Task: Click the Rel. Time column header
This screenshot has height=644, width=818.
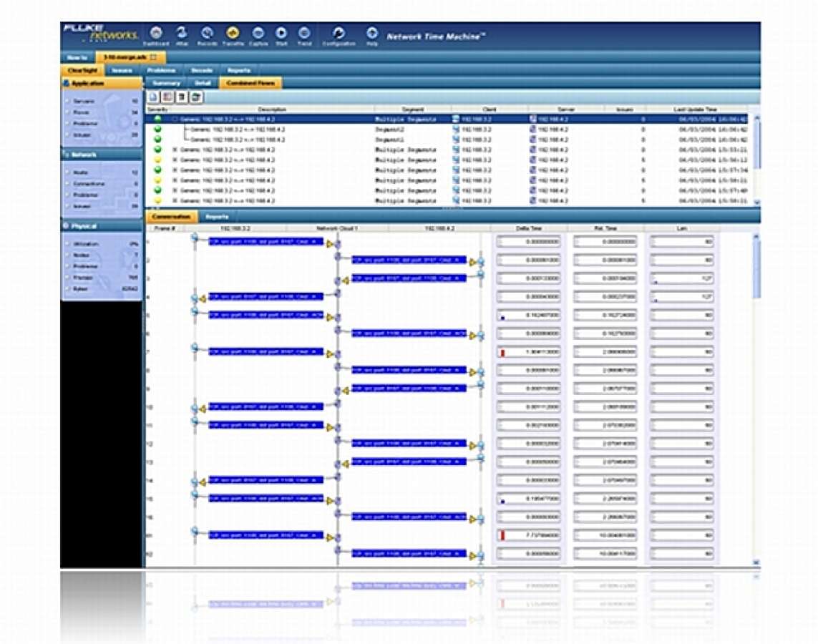Action: (605, 228)
